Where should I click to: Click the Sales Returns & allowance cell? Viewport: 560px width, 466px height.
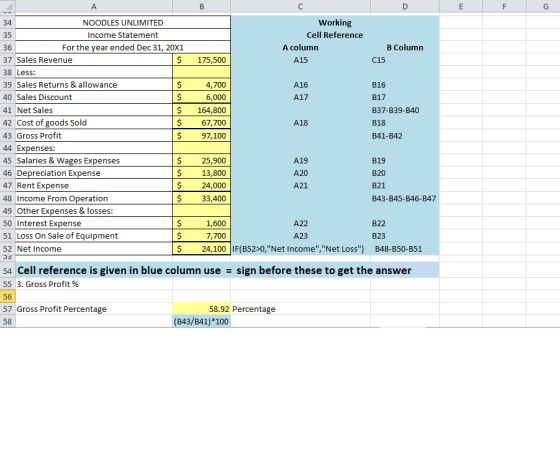(94, 85)
